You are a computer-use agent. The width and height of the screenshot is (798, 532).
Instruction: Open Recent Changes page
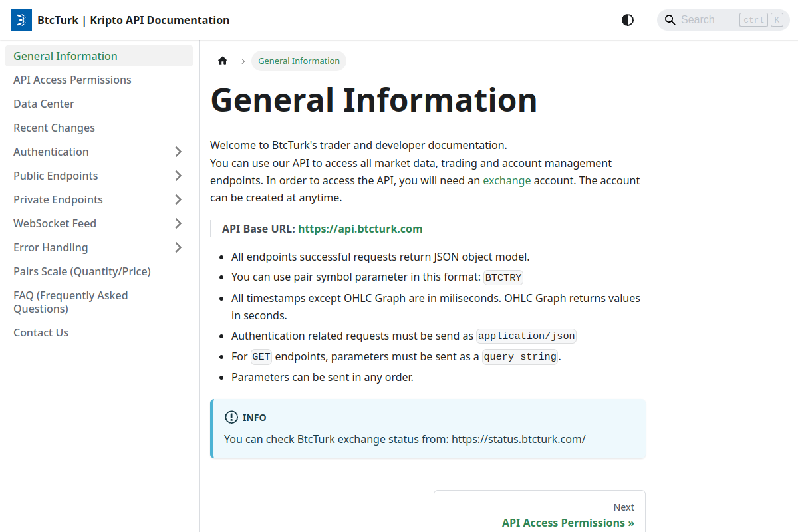99,128
